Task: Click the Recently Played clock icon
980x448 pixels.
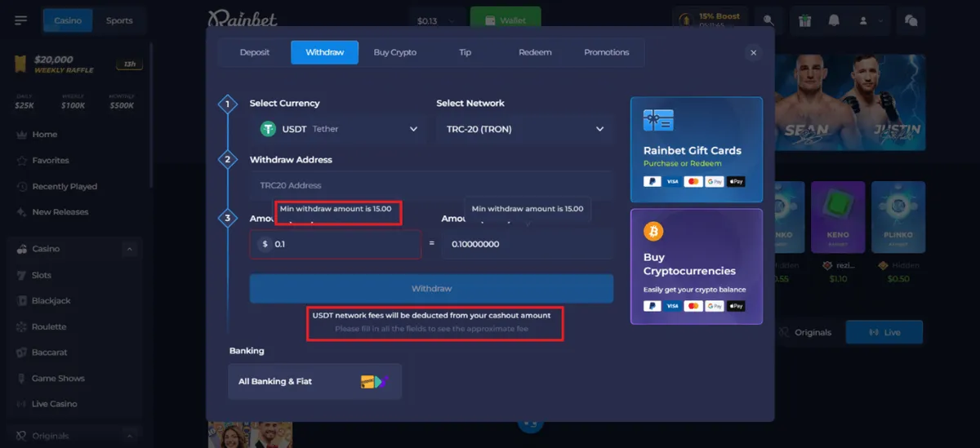Action: 22,187
